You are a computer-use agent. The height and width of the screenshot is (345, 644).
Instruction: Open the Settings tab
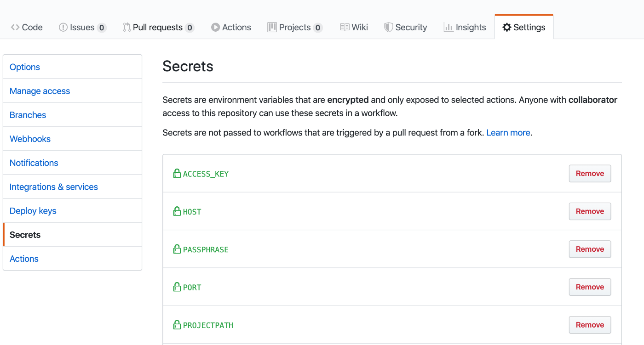pos(524,27)
